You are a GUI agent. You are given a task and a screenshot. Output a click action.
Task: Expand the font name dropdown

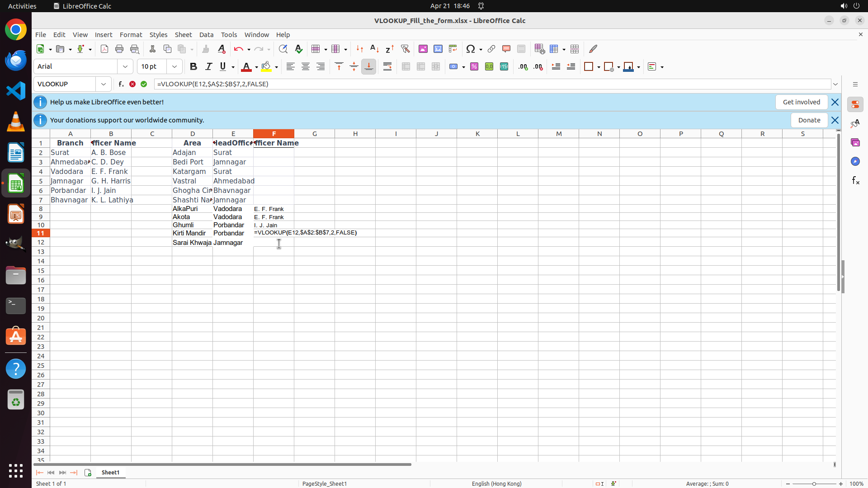click(x=125, y=67)
